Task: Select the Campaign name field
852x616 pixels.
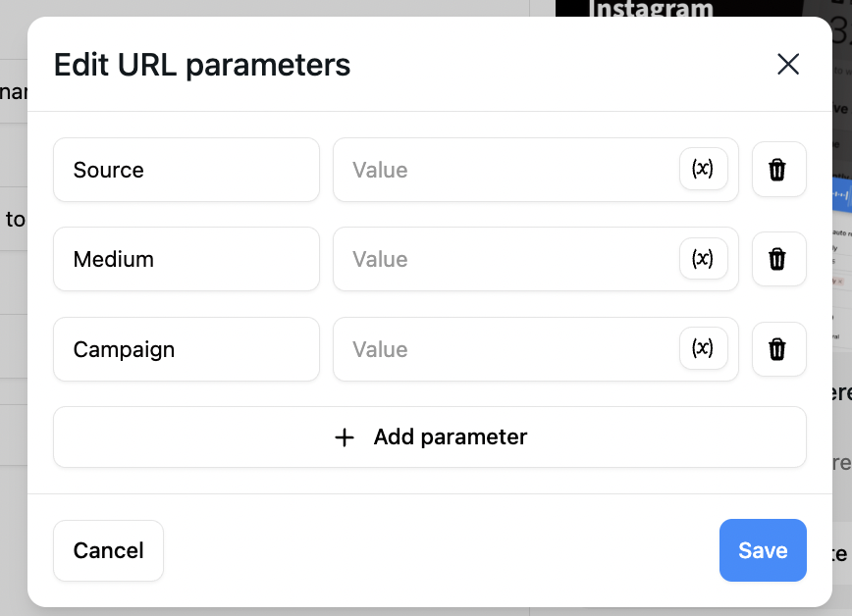Action: point(186,349)
